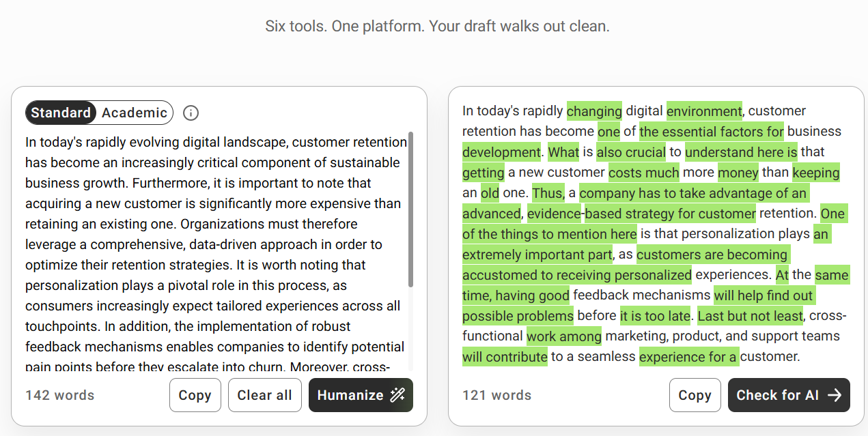Click the Clear all button

coord(264,395)
